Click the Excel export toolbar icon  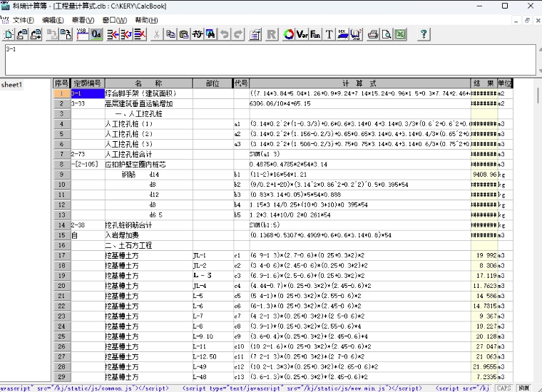pyautogui.click(x=399, y=33)
